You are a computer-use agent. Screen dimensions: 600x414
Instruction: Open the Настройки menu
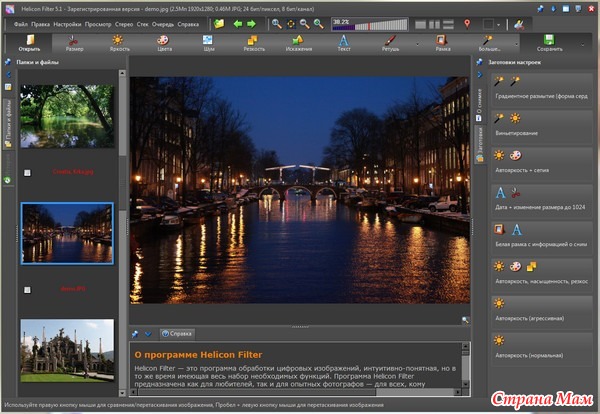[x=68, y=23]
